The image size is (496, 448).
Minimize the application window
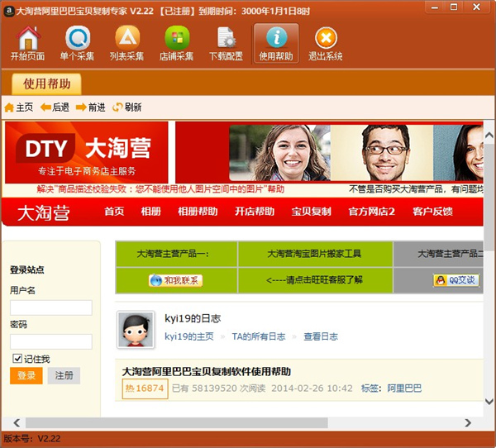pyautogui.click(x=435, y=7)
